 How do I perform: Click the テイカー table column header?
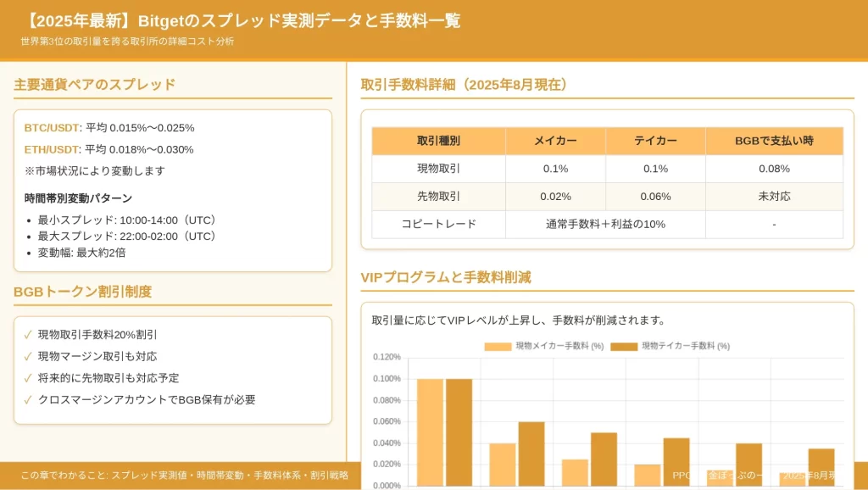(x=655, y=142)
